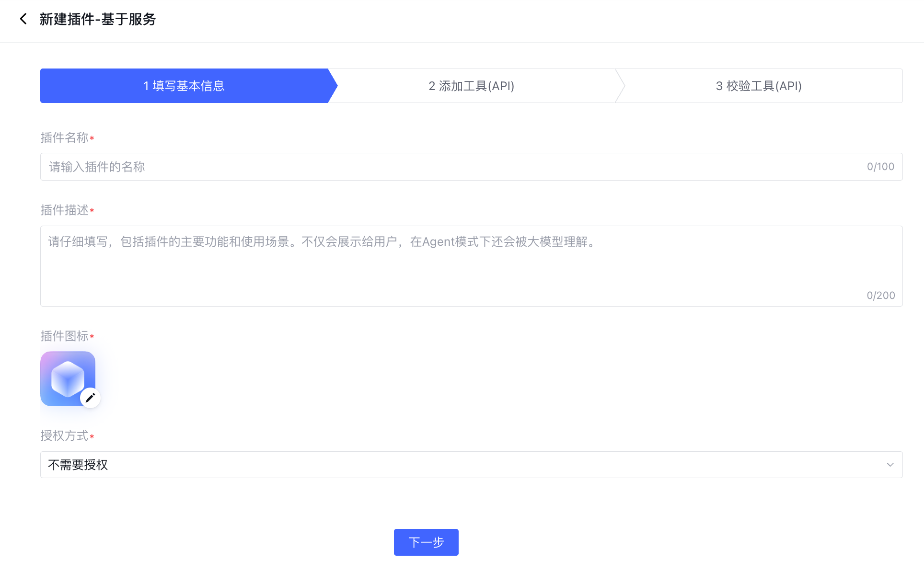This screenshot has width=924, height=572.
Task: Click the 0/100 character counter
Action: [880, 167]
